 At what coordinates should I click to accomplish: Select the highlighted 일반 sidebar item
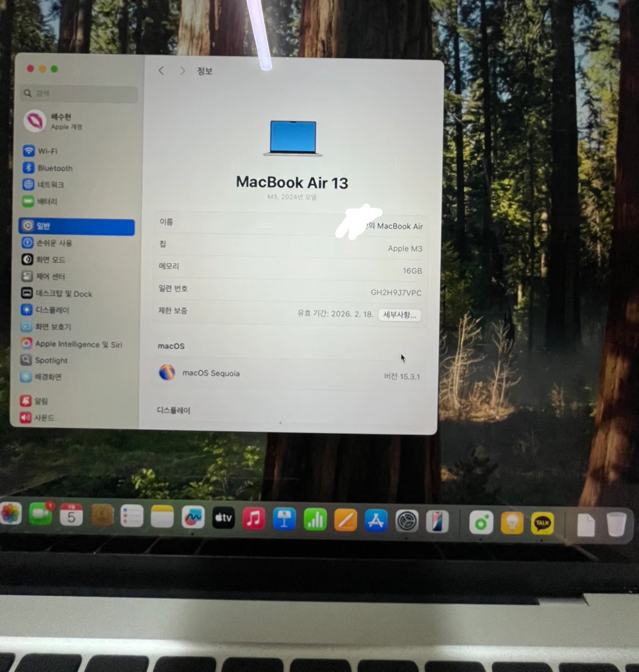pos(76,226)
